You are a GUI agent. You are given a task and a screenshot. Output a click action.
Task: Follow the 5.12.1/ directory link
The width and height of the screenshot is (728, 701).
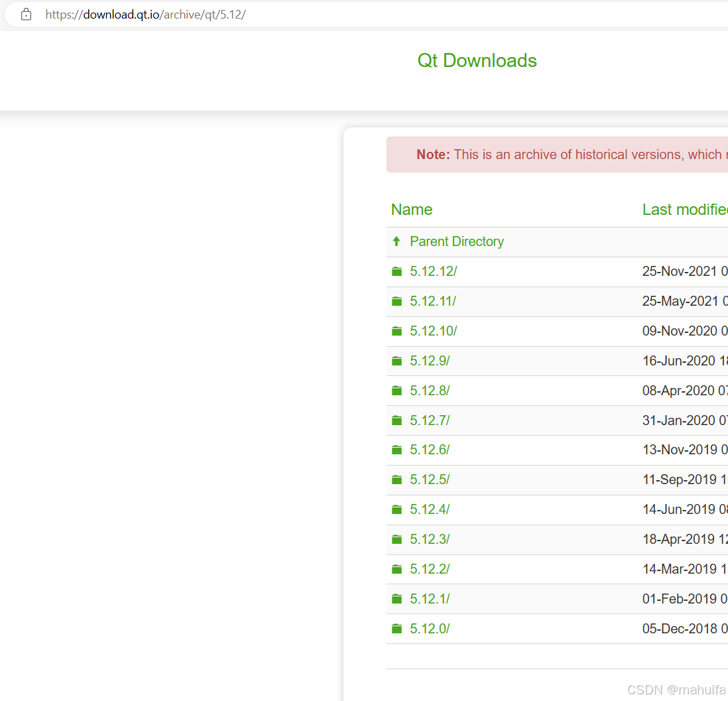(x=430, y=598)
